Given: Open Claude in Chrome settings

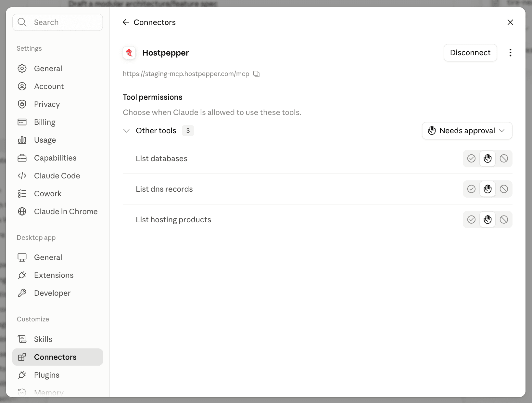Looking at the screenshot, I should pyautogui.click(x=58, y=212).
